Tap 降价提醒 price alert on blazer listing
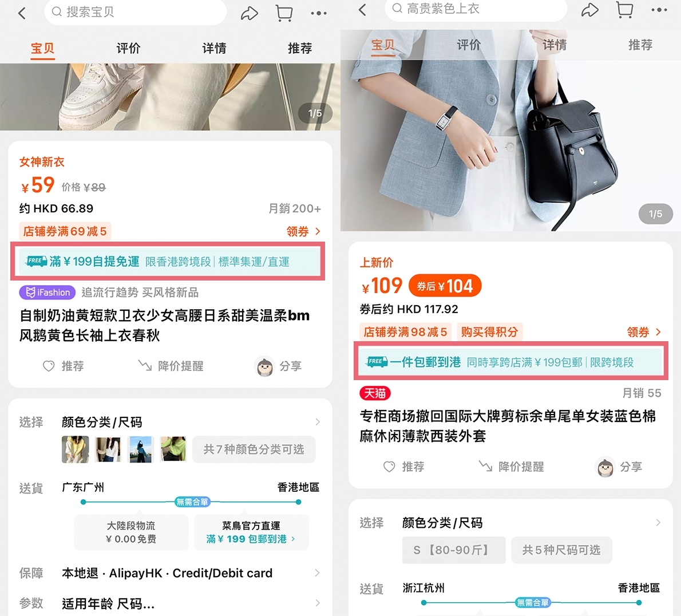 tap(511, 467)
